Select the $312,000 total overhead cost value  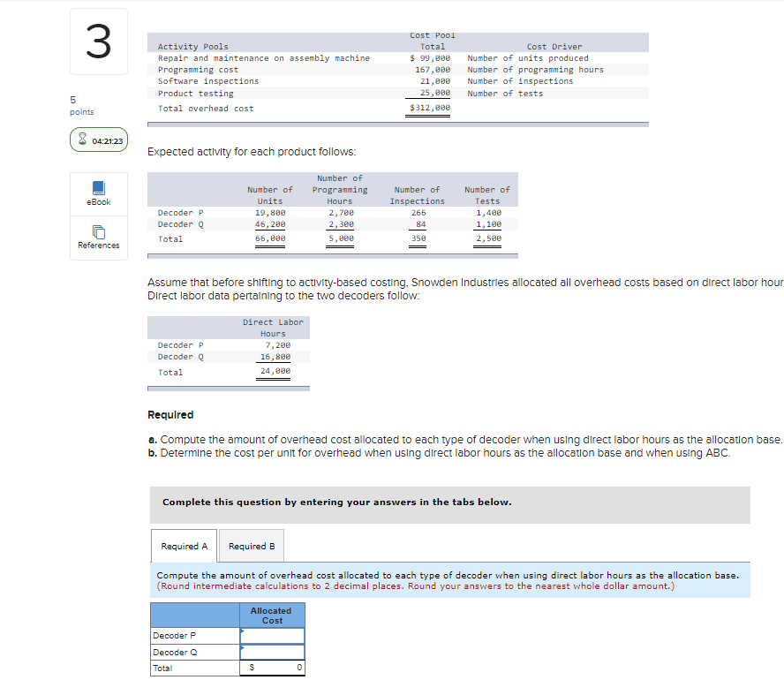click(429, 108)
